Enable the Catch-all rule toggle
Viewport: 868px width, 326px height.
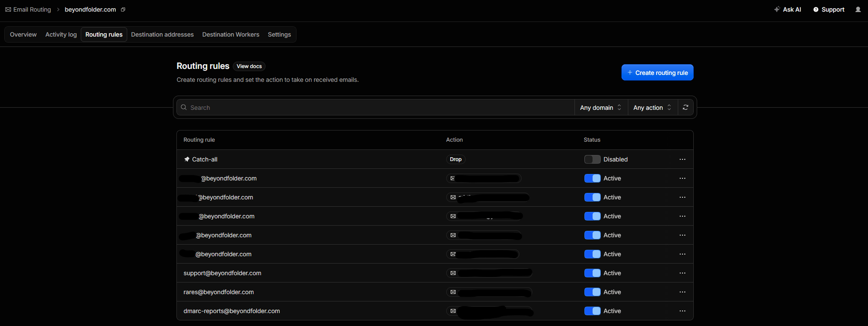592,159
